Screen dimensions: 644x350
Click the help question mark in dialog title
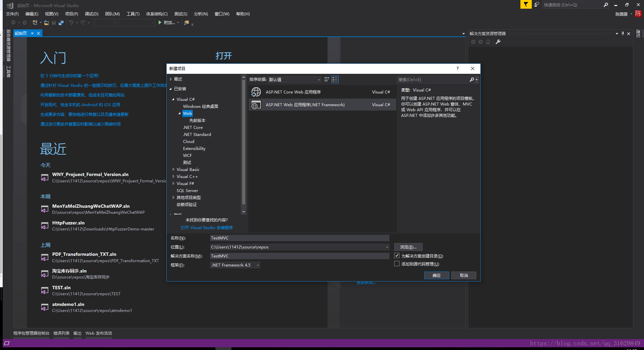[458, 68]
